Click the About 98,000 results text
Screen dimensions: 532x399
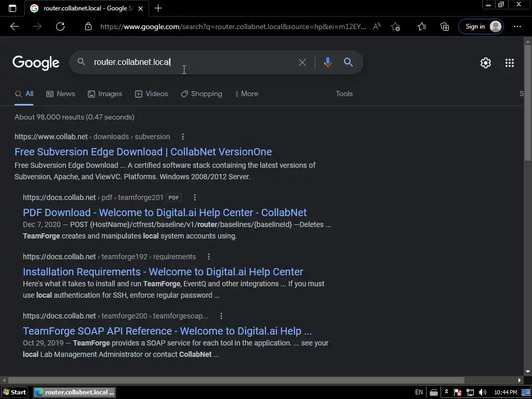tap(74, 117)
